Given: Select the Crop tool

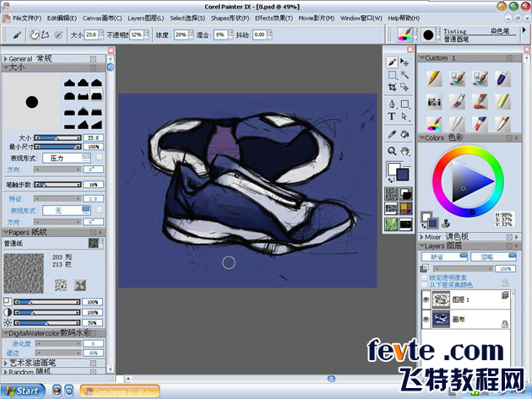Looking at the screenshot, I should tap(392, 87).
